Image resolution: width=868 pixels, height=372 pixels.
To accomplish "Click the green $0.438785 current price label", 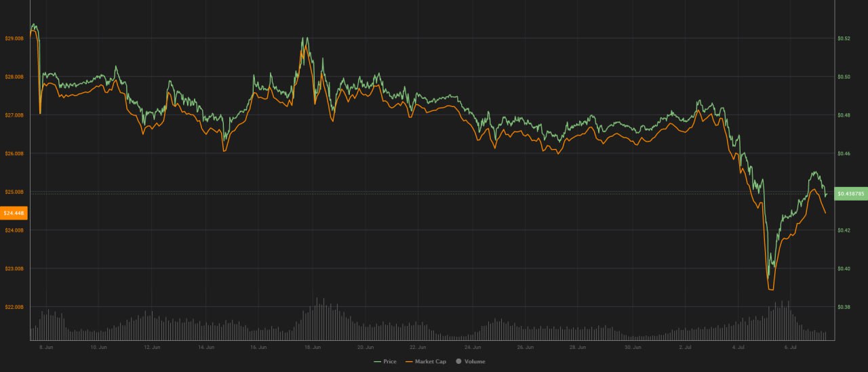I will click(x=851, y=194).
